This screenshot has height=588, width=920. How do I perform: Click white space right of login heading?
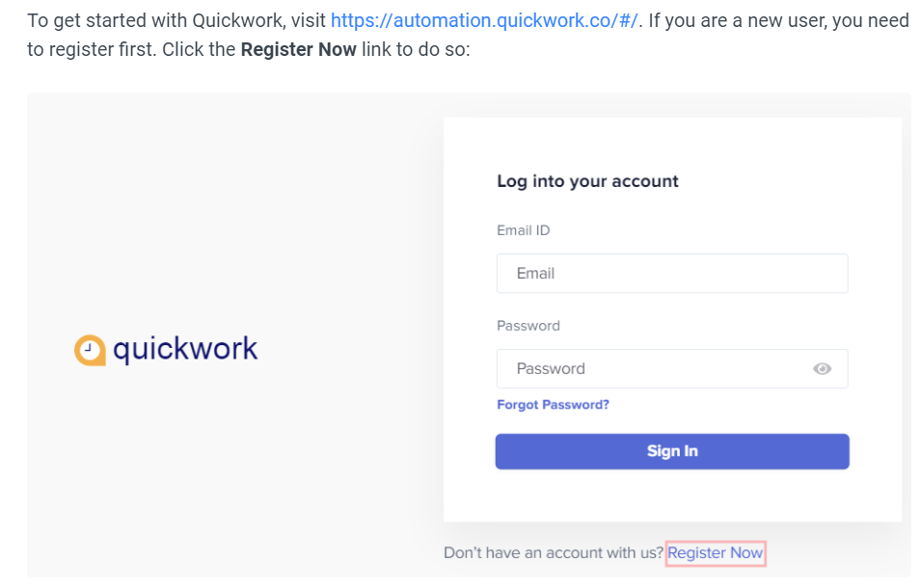(x=786, y=181)
